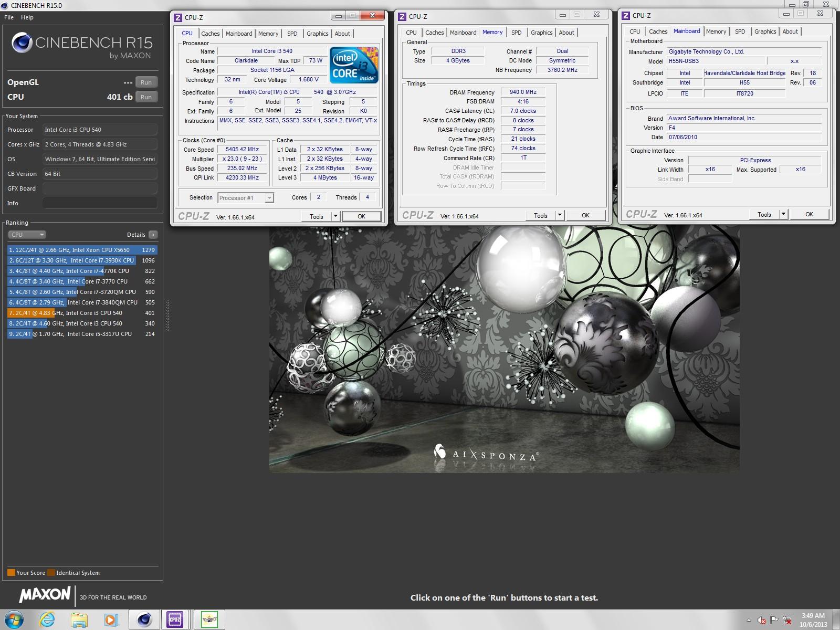The width and height of the screenshot is (840, 630).
Task: Select the Core i7-3840QM ranking row
Action: pos(82,302)
